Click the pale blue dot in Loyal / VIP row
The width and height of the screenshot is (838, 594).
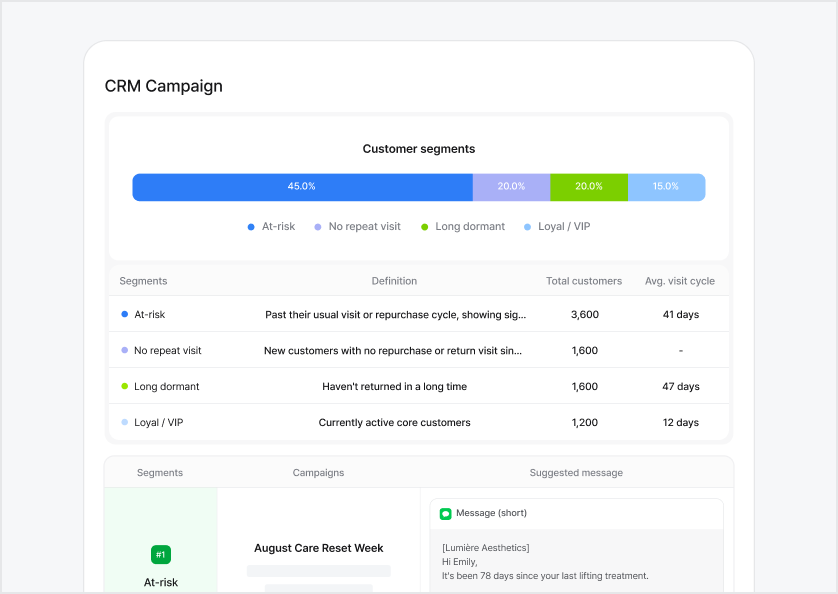click(x=125, y=422)
